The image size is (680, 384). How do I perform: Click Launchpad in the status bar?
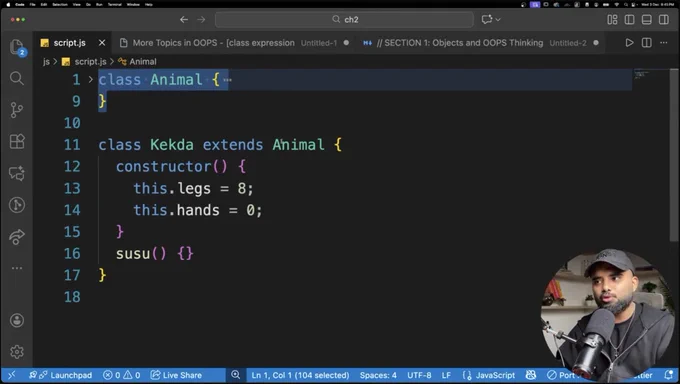coord(61,375)
